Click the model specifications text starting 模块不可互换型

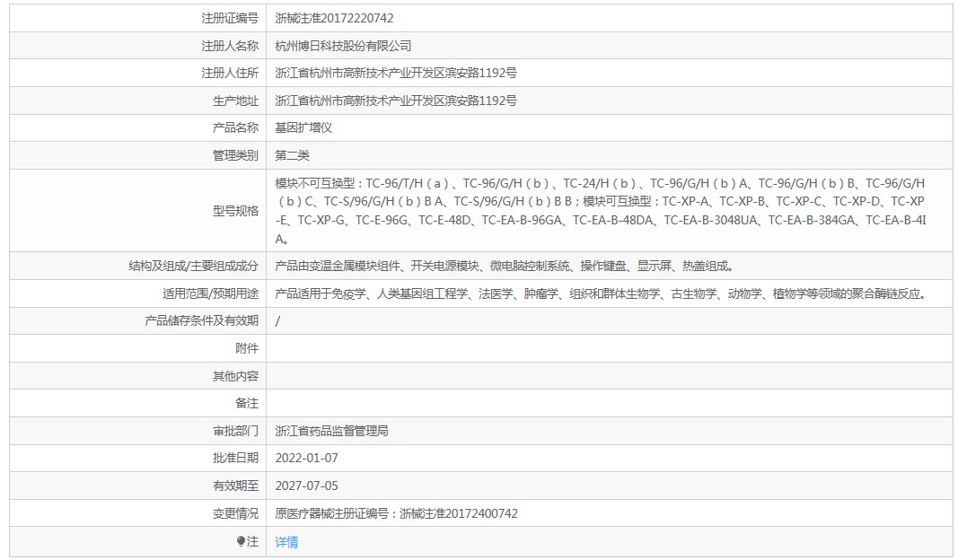(x=601, y=211)
